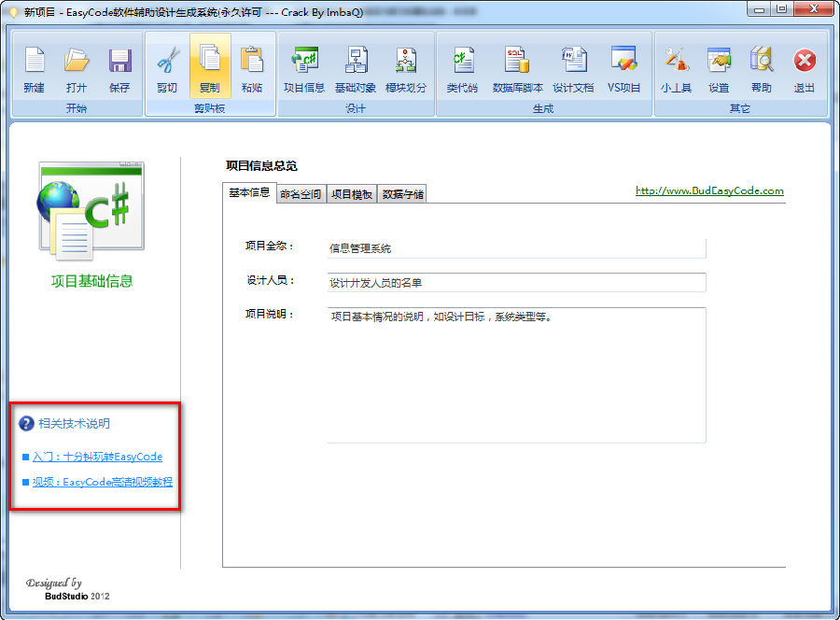Screen dimensions: 840x620
Task: Open 帮助 (Help) from the toolbar
Action: [762, 69]
